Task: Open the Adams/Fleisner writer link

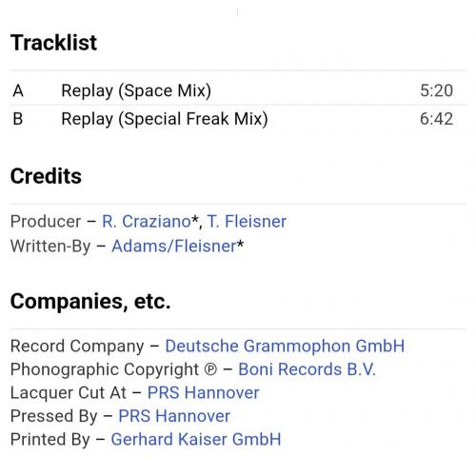Action: click(x=174, y=246)
